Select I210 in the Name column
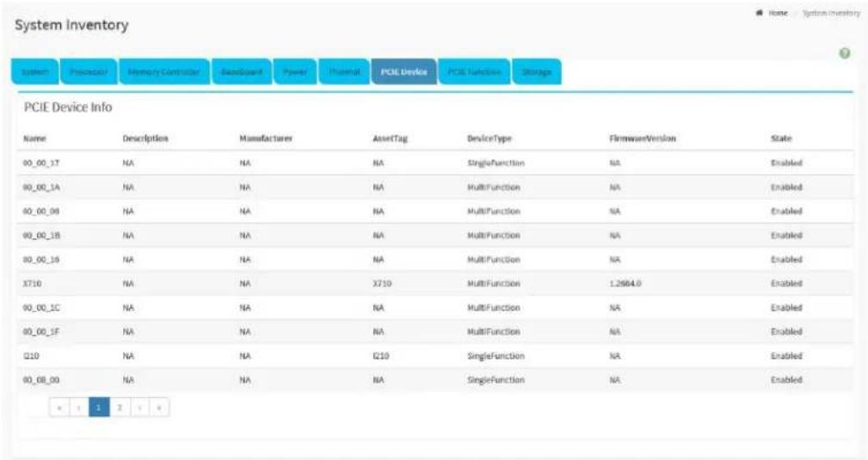This screenshot has width=868, height=460. (x=31, y=357)
